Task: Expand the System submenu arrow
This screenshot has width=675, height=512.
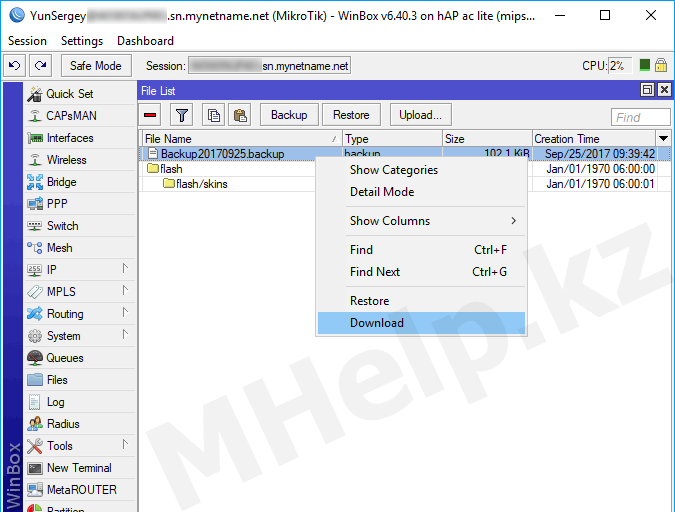Action: [125, 335]
